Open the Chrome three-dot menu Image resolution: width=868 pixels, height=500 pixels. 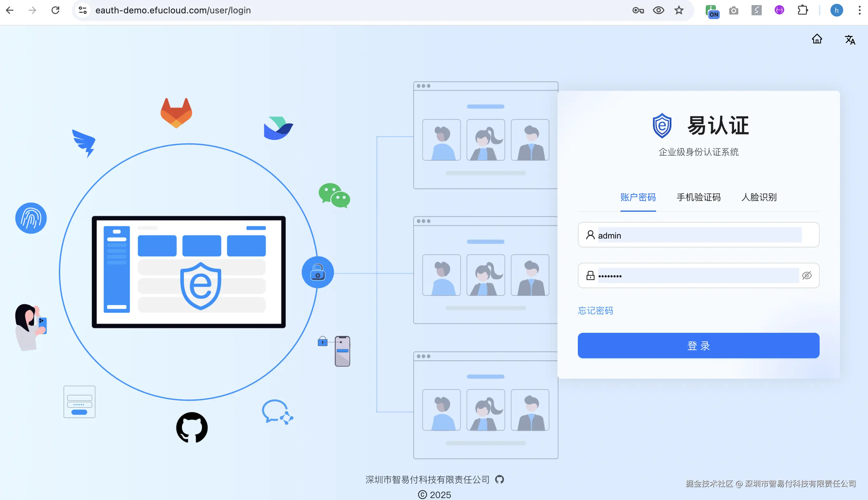859,10
